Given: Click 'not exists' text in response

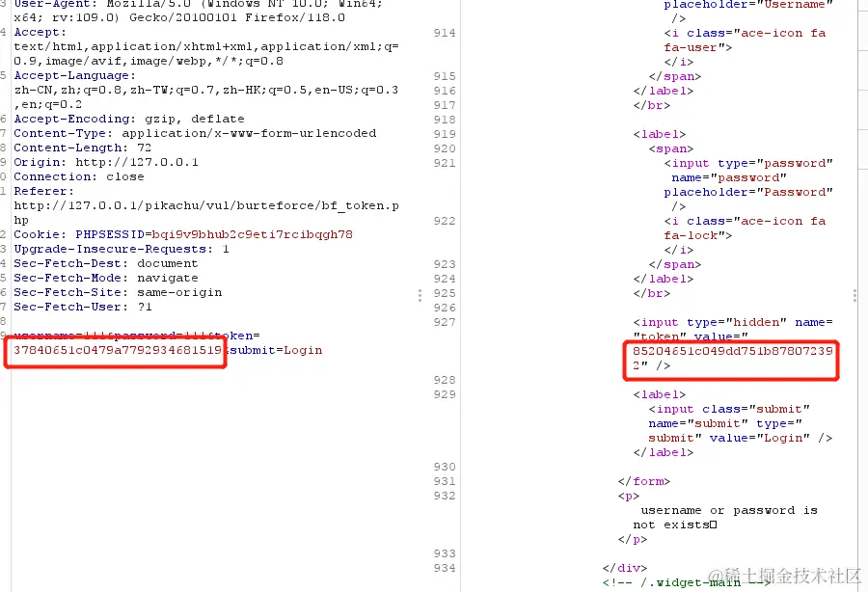Looking at the screenshot, I should click(x=671, y=524).
